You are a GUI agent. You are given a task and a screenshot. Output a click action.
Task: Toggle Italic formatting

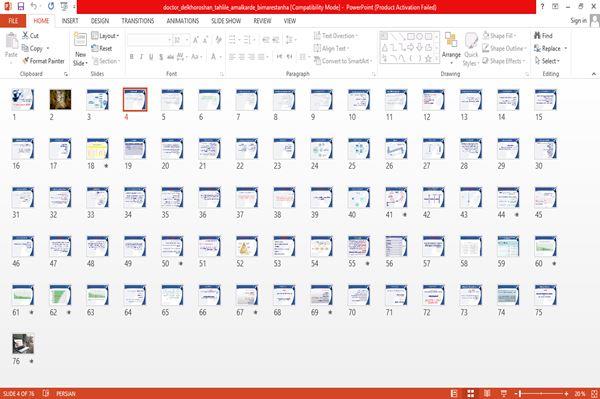point(141,57)
